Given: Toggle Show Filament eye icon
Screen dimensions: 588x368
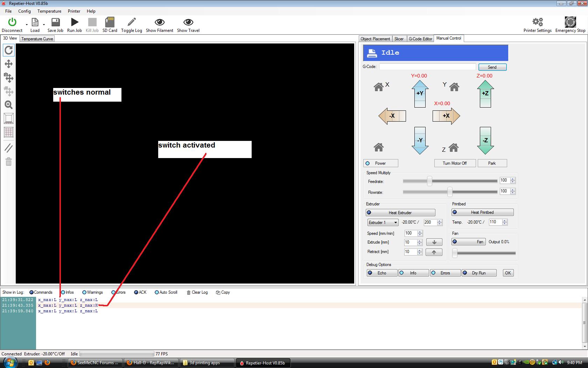Looking at the screenshot, I should tap(160, 22).
